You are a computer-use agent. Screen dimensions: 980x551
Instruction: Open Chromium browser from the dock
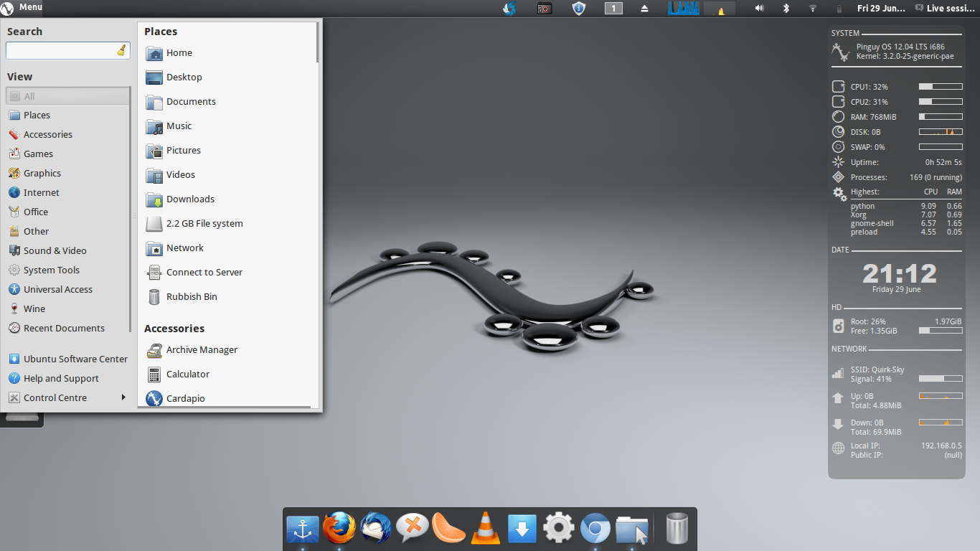click(595, 529)
